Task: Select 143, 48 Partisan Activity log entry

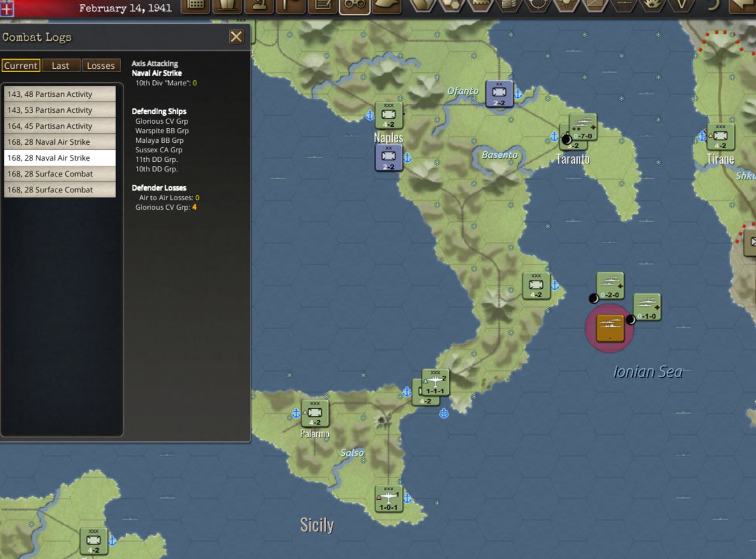Action: pos(60,94)
